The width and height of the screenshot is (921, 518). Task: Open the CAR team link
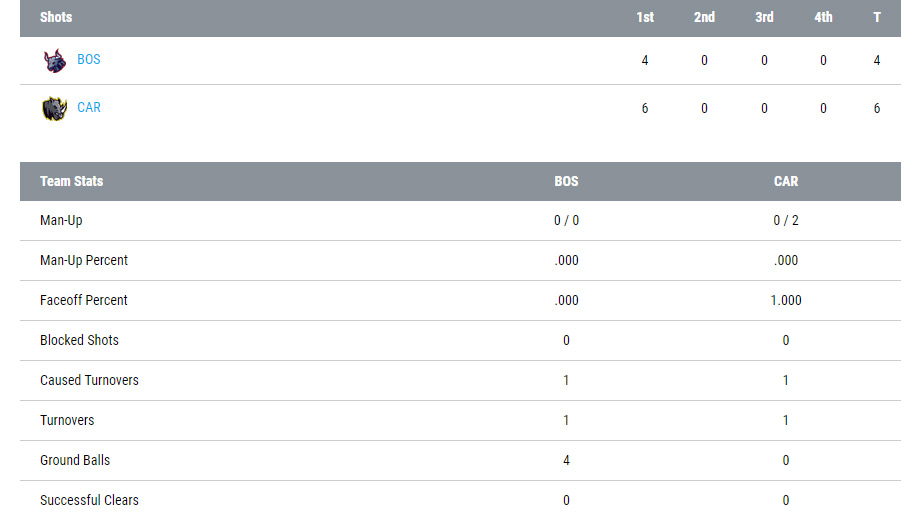point(89,108)
